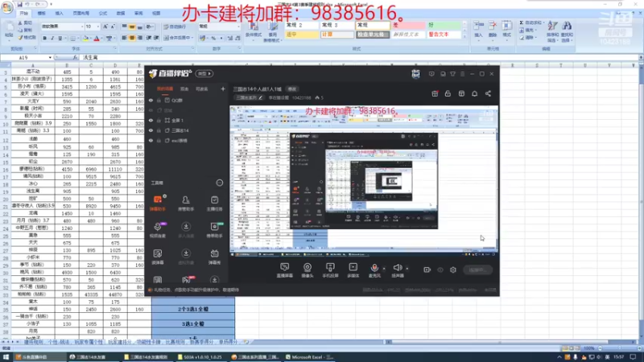Click 修改 button next to stream title

[292, 89]
